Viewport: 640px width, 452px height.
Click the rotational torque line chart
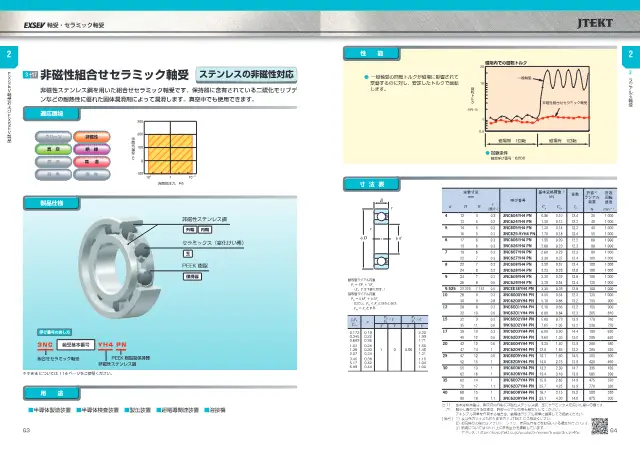tap(537, 99)
